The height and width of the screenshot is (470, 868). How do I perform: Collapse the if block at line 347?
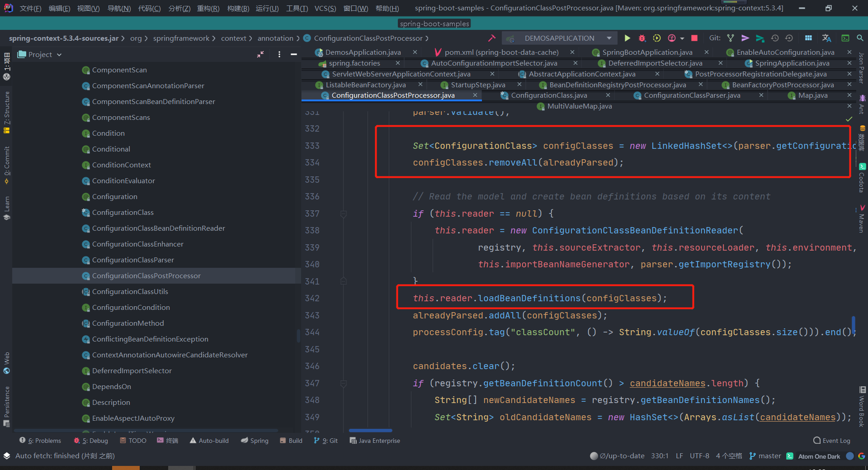344,384
